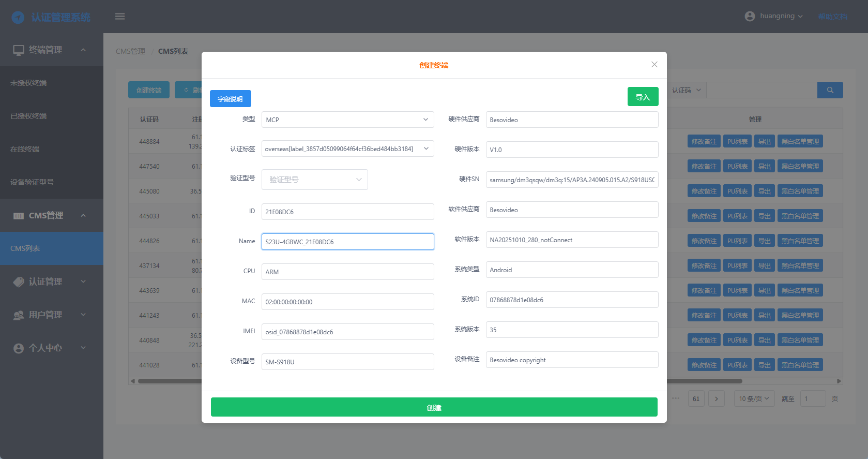This screenshot has height=459, width=868.
Task: Click the hamburger menu collapse icon
Action: click(x=120, y=17)
